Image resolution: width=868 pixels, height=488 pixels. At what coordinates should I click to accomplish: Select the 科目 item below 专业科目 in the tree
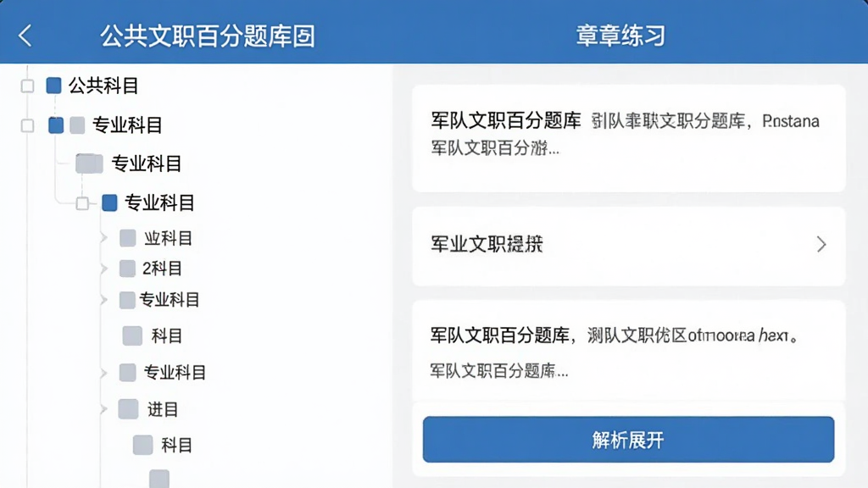click(167, 335)
